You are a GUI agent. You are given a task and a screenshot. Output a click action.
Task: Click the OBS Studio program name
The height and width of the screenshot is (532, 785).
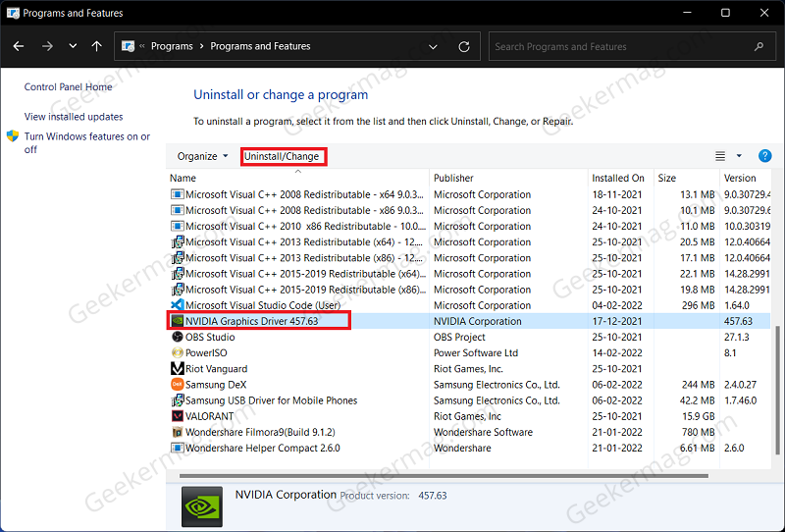point(210,337)
